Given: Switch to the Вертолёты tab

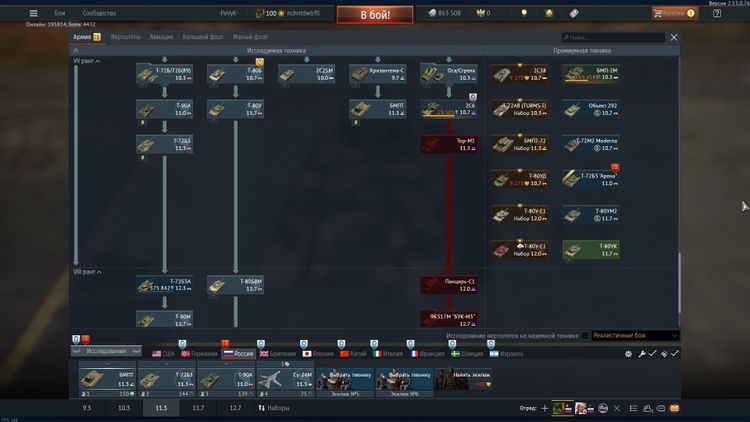Looking at the screenshot, I should (125, 37).
